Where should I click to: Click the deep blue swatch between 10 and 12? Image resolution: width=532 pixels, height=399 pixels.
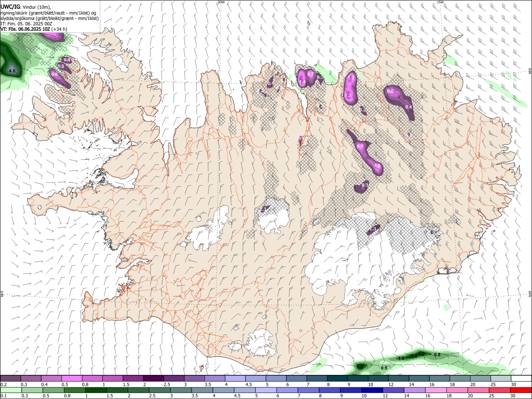371,390
